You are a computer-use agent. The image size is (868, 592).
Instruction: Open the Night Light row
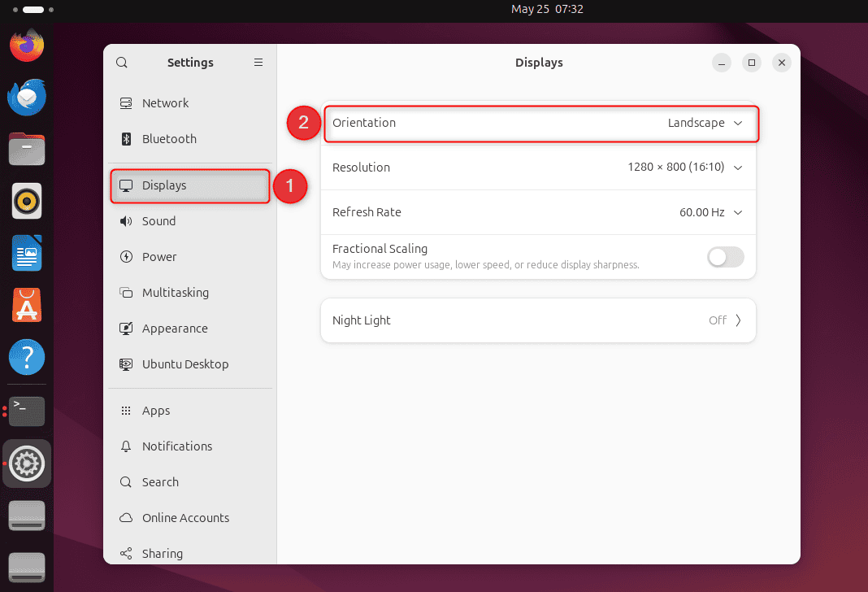coord(539,320)
